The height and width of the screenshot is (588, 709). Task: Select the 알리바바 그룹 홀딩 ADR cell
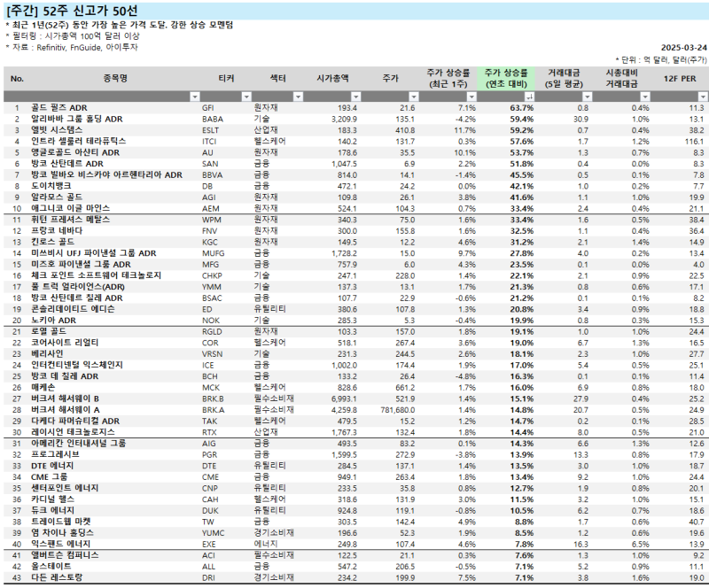click(77, 119)
